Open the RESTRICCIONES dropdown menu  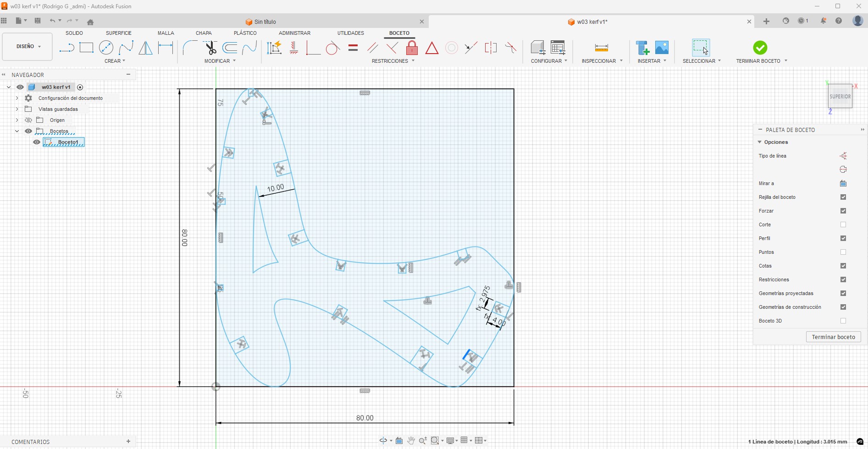(x=393, y=61)
